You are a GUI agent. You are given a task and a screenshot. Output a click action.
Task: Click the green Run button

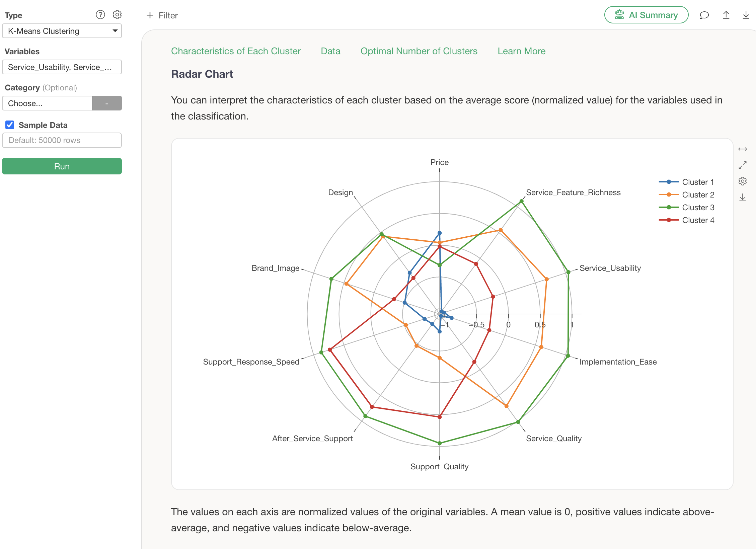(62, 166)
